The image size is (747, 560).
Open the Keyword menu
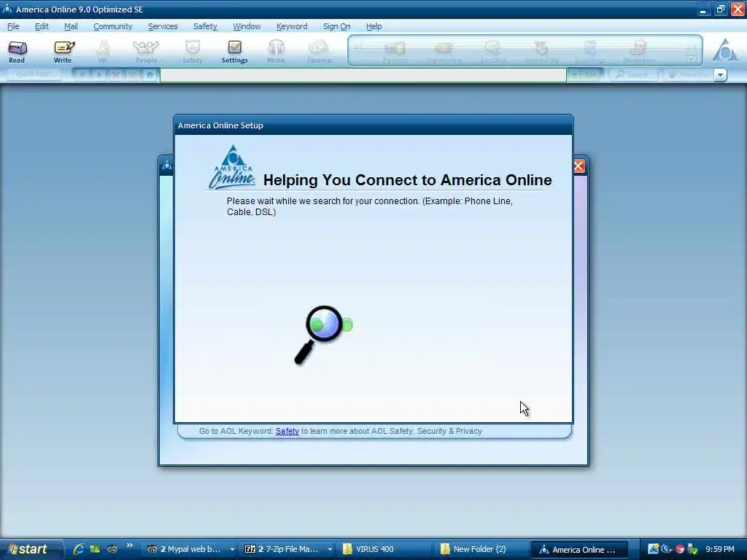click(292, 26)
